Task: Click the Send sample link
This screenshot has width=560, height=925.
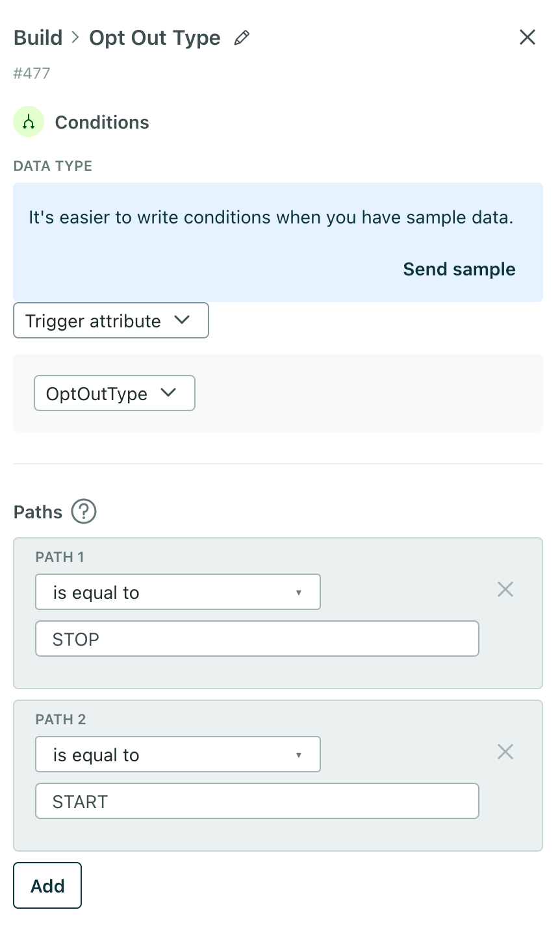Action: (459, 269)
